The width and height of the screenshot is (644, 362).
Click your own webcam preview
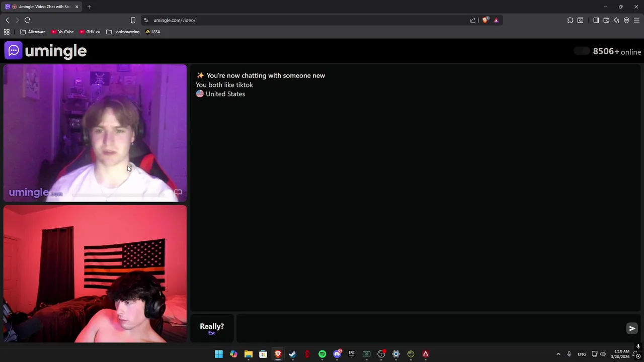point(95,274)
